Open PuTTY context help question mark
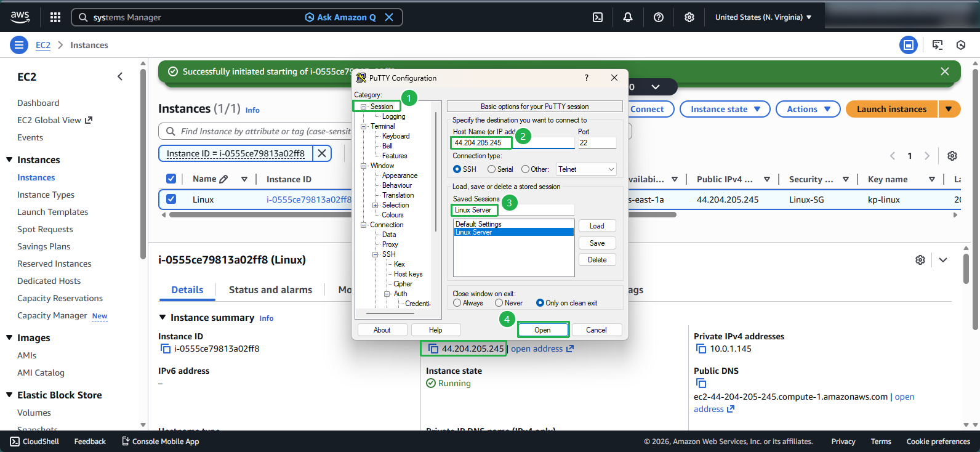980x452 pixels. [586, 78]
